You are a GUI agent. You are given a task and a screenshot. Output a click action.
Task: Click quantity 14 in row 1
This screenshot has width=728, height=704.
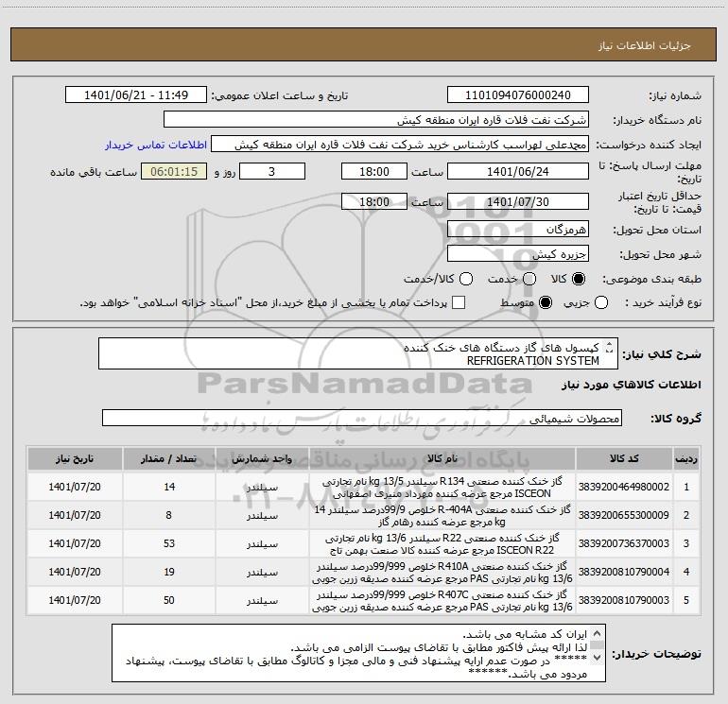pyautogui.click(x=169, y=487)
